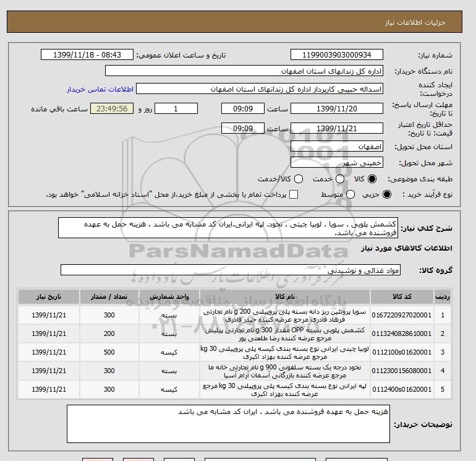Choose متوسط purchase process option
The width and height of the screenshot is (476, 461).
(x=351, y=194)
